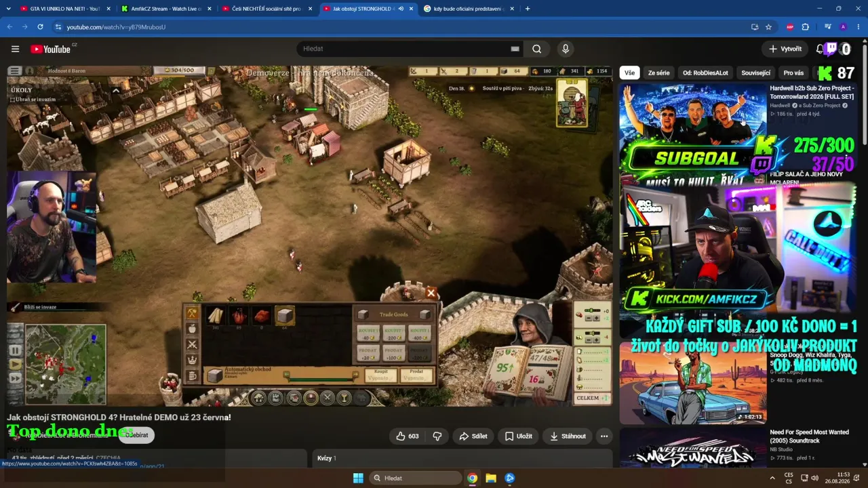The width and height of the screenshot is (868, 488).
Task: Mute the Jak obstojí STRONGHOLD tab audio
Action: [x=401, y=9]
